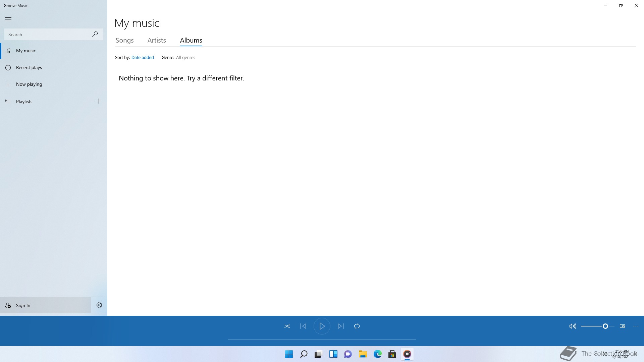This screenshot has width=644, height=362.
Task: Open Task View on taskbar
Action: [x=318, y=354]
